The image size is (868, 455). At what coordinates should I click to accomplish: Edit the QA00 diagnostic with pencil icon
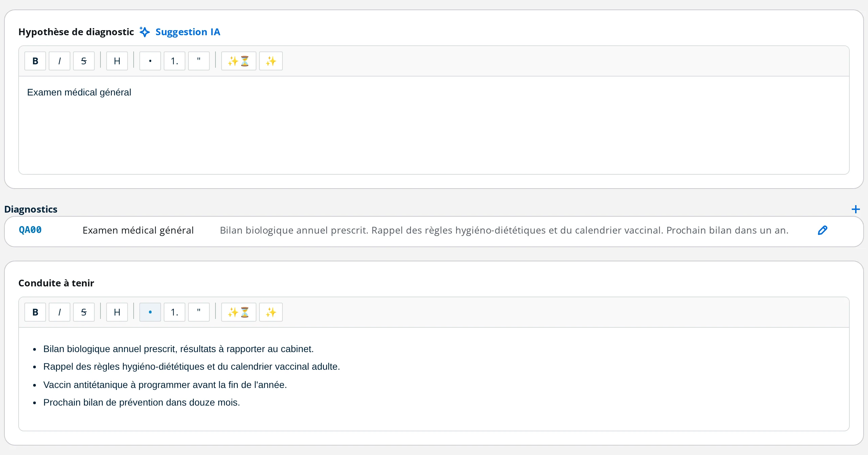click(x=823, y=230)
